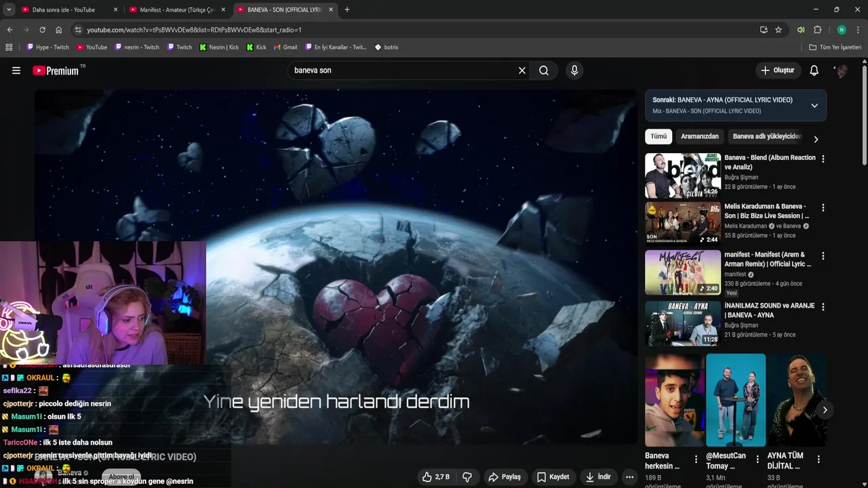The height and width of the screenshot is (488, 868).
Task: Open options for '@MesutCan Tomay' short
Action: click(757, 459)
